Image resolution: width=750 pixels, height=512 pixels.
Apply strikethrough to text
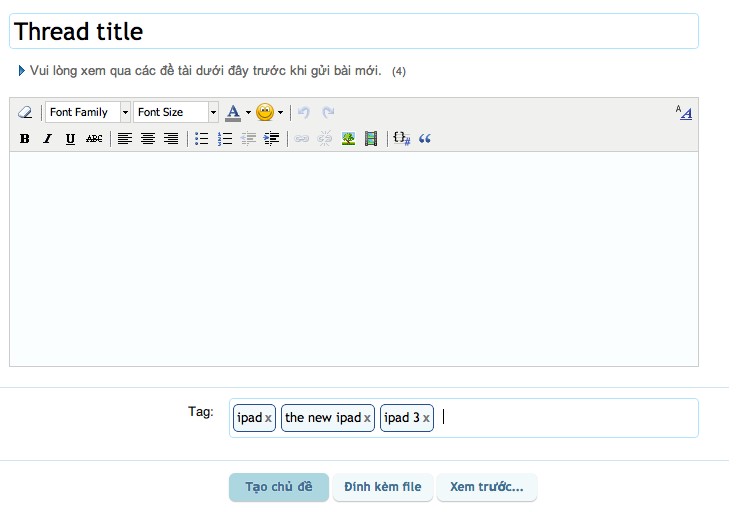click(x=94, y=139)
